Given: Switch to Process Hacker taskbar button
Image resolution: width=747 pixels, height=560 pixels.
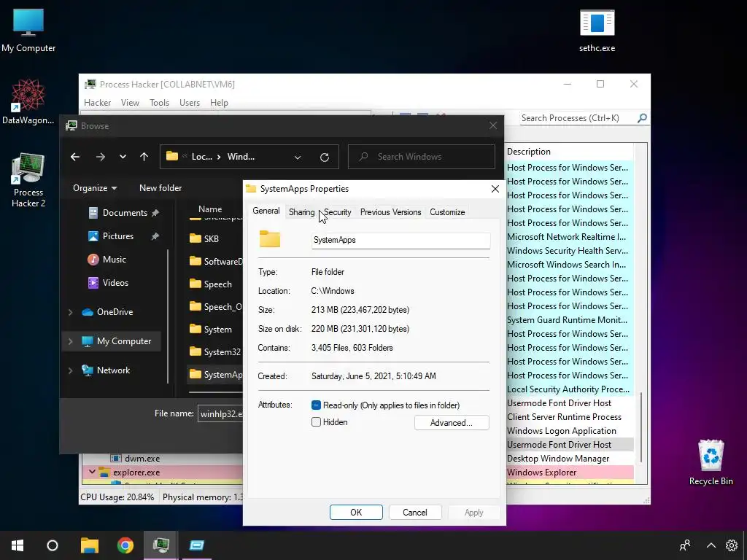Looking at the screenshot, I should (x=161, y=545).
